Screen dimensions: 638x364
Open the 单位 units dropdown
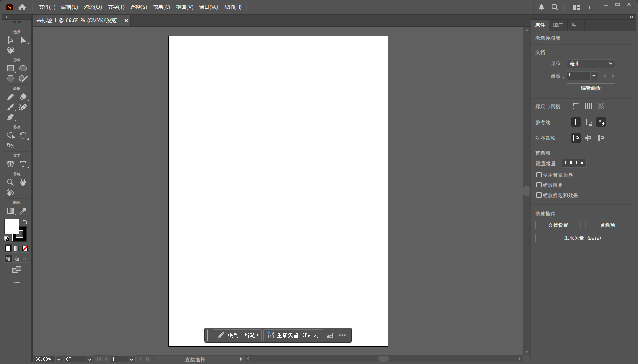pos(590,63)
